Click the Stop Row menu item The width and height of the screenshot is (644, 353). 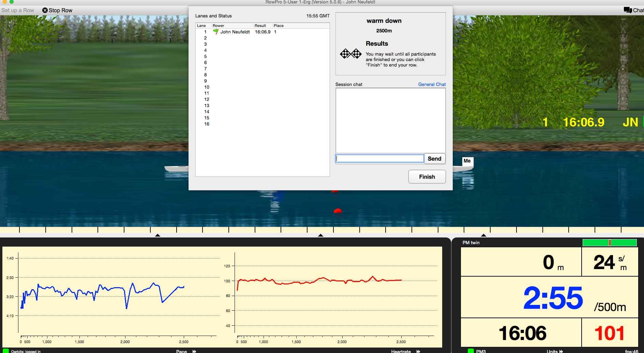[57, 10]
